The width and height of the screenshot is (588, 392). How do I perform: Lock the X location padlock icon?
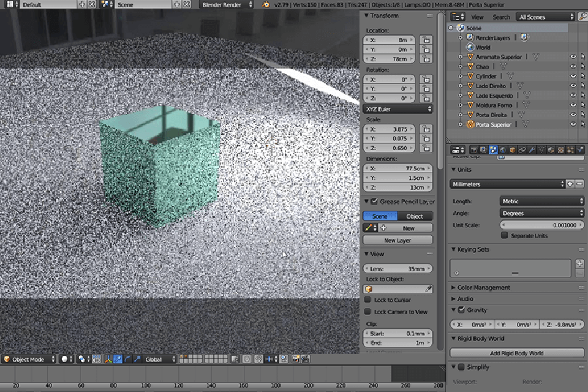[x=425, y=40]
